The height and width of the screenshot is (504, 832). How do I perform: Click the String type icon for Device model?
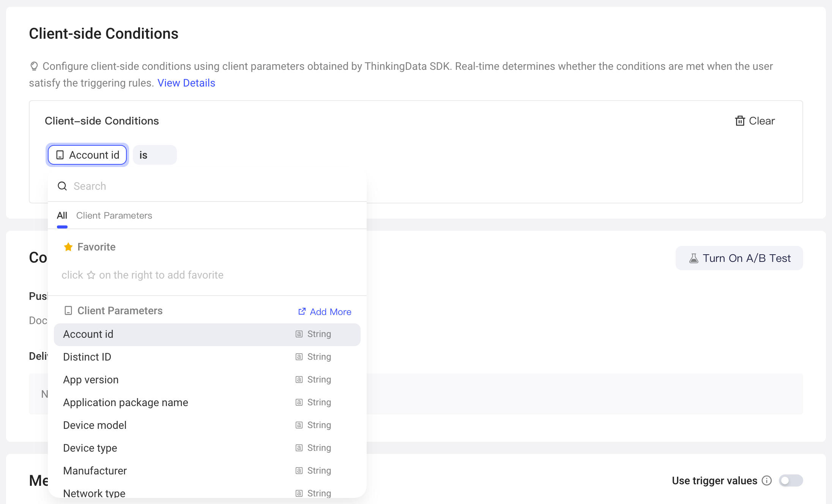(x=299, y=425)
